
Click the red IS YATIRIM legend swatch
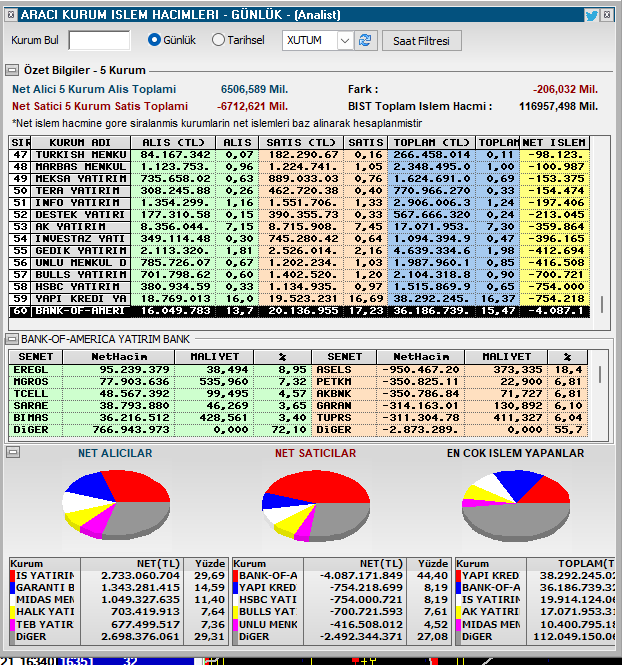[x=12, y=576]
